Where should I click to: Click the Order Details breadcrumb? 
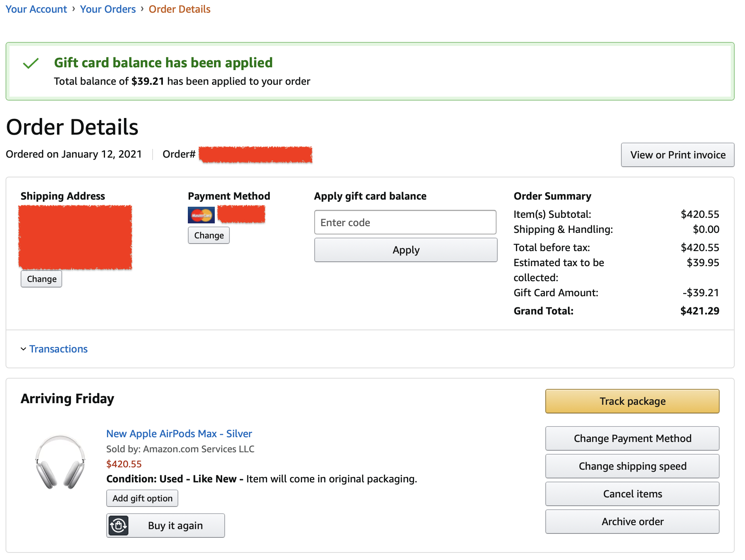pyautogui.click(x=180, y=9)
